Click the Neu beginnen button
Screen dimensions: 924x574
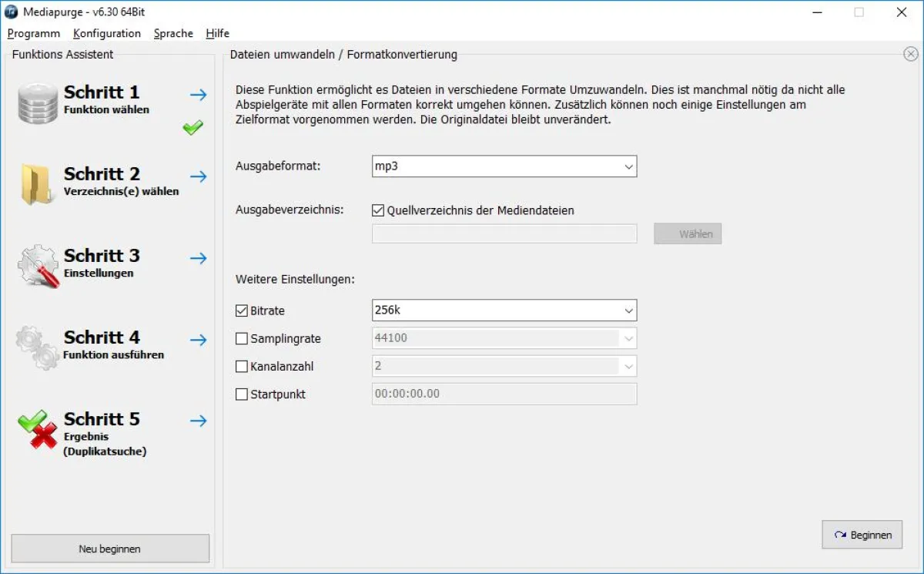[x=109, y=549]
